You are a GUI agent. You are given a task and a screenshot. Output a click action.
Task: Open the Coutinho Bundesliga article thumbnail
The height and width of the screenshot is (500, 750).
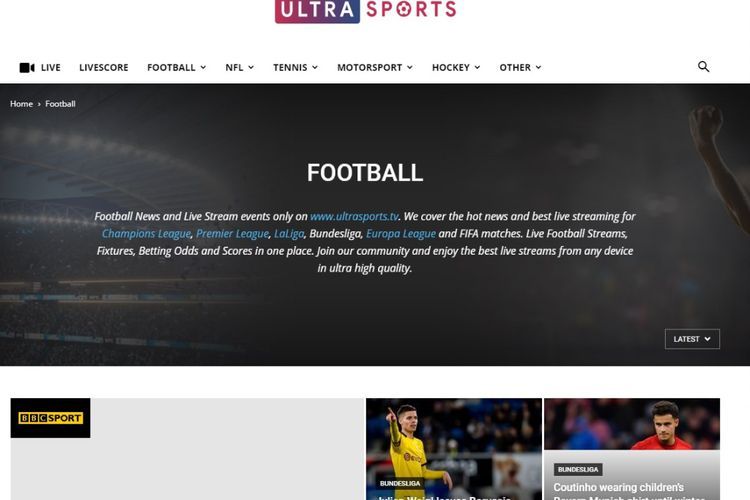pos(632,449)
